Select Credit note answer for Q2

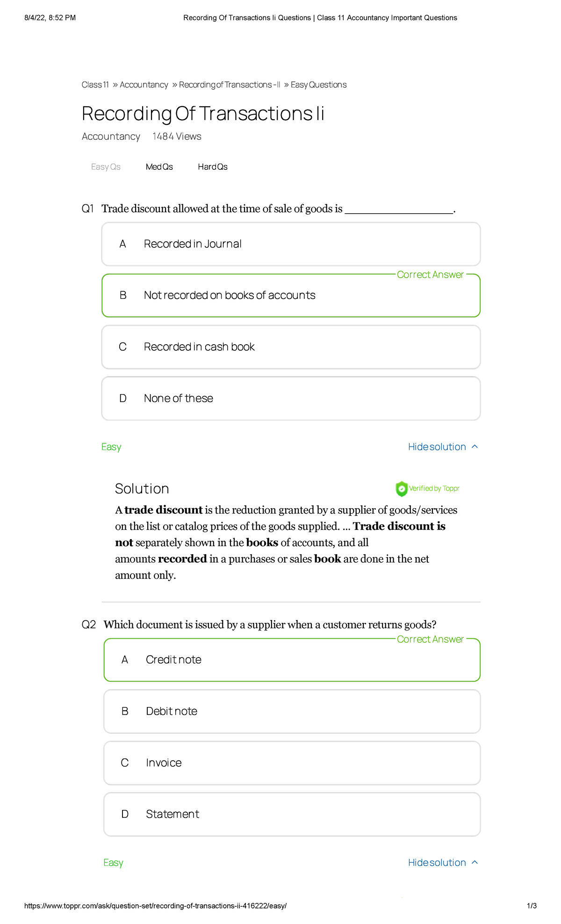[x=292, y=660]
